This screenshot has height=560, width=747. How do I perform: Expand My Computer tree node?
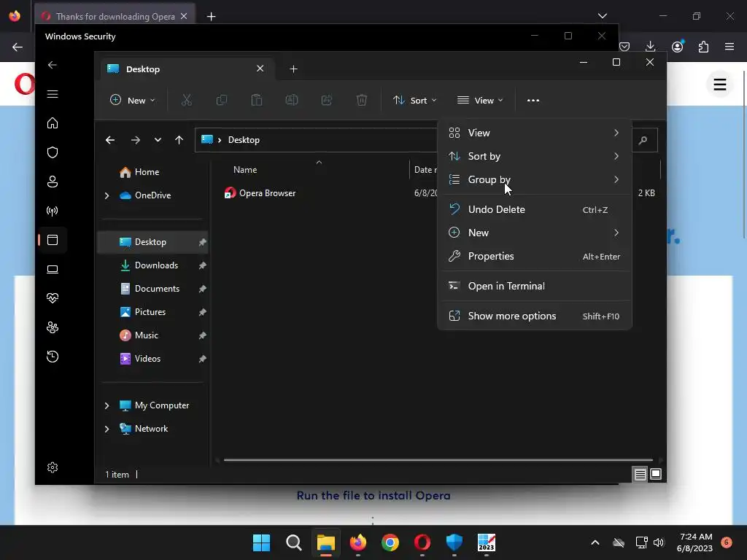107,405
